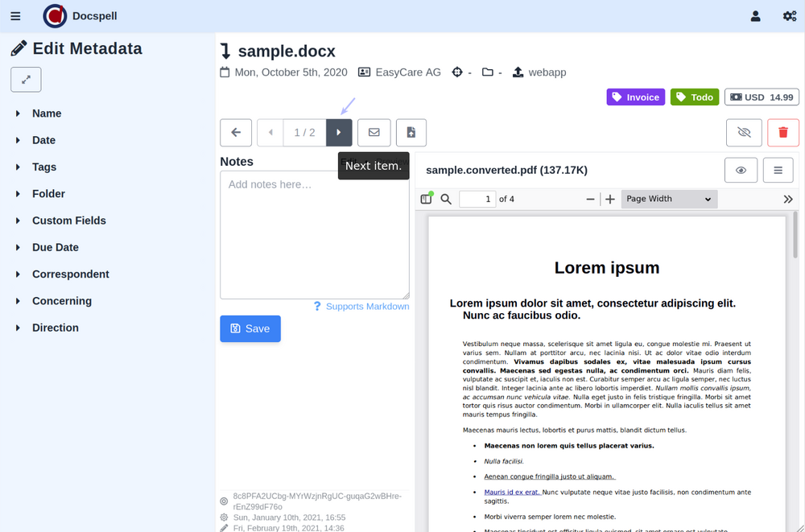Open settings gears icon in header

click(x=790, y=16)
